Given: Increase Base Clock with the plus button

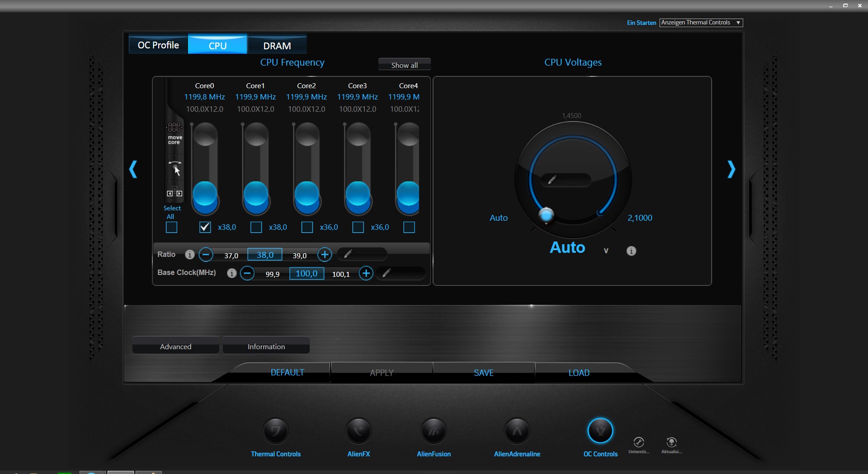Looking at the screenshot, I should [x=366, y=273].
